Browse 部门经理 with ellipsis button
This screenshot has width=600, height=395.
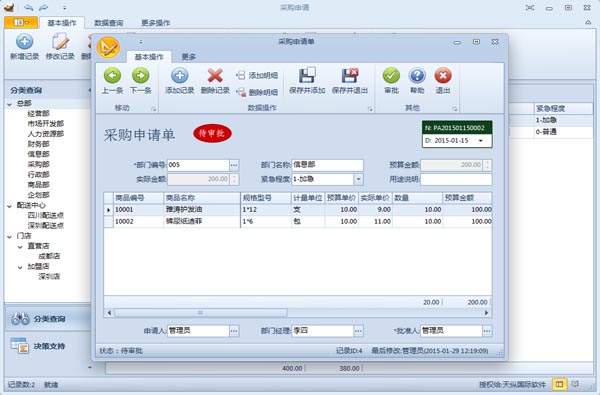[x=359, y=331]
